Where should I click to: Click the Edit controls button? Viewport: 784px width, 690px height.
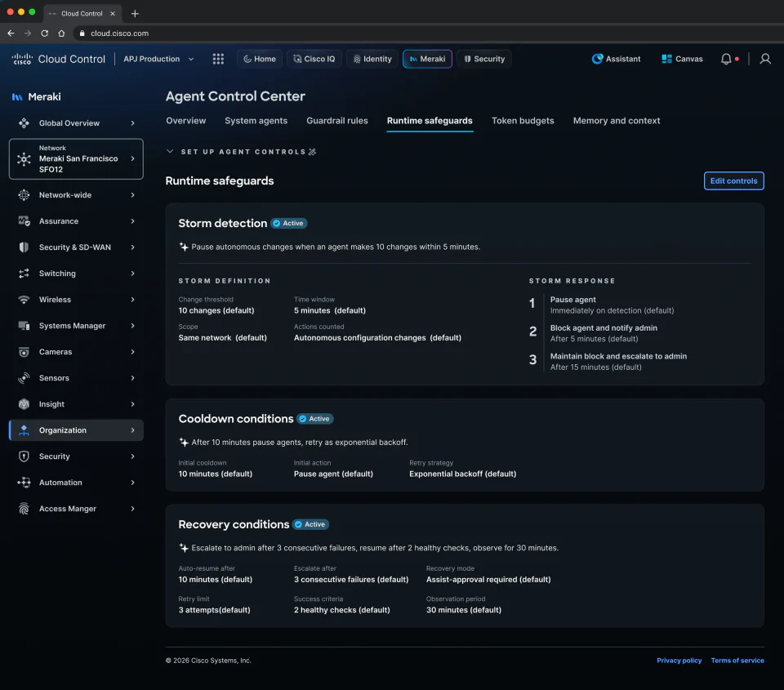coord(733,181)
